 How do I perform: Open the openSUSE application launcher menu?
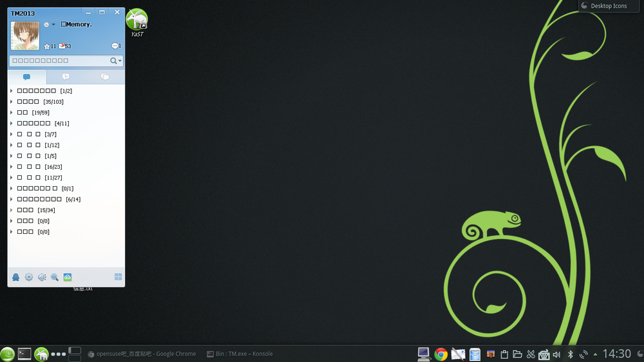(x=7, y=354)
